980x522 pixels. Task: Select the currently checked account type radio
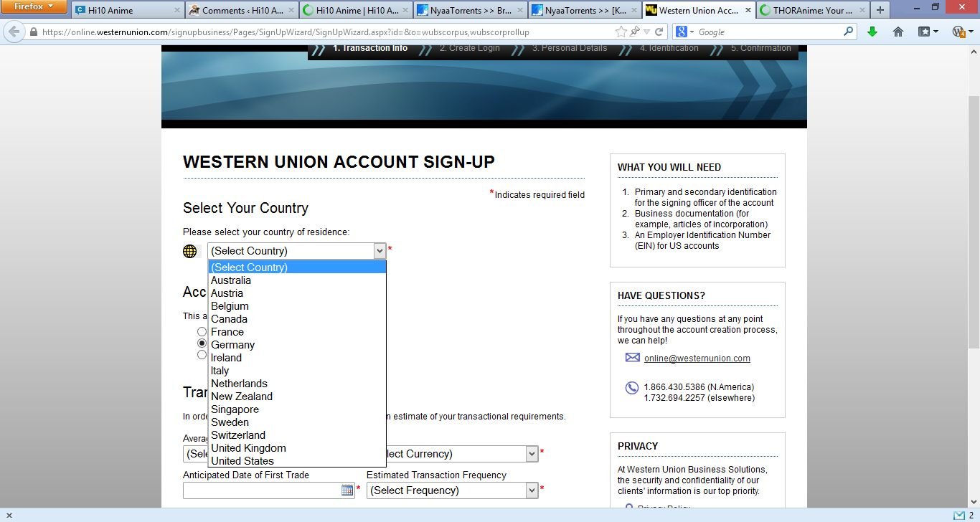(202, 343)
